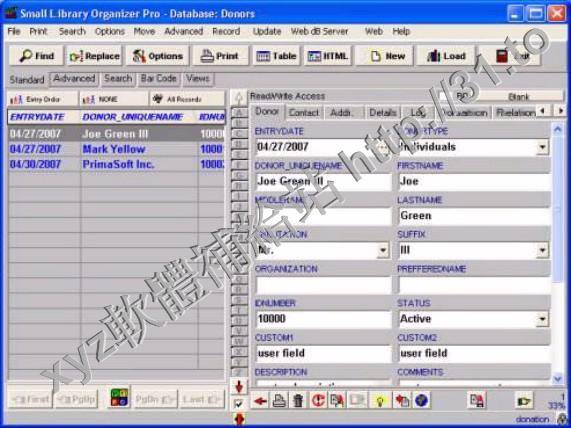Switch to the Details tab
The height and width of the screenshot is (428, 571).
[382, 113]
